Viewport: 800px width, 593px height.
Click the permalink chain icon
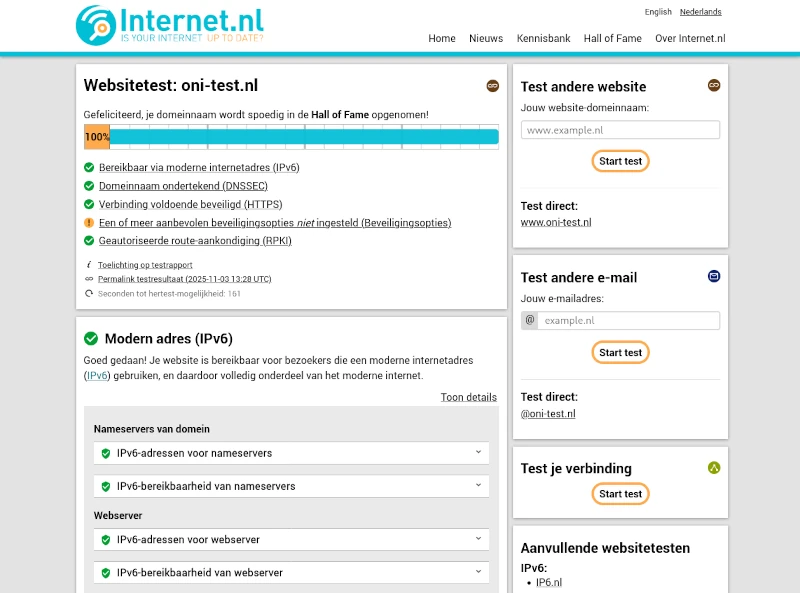click(89, 279)
